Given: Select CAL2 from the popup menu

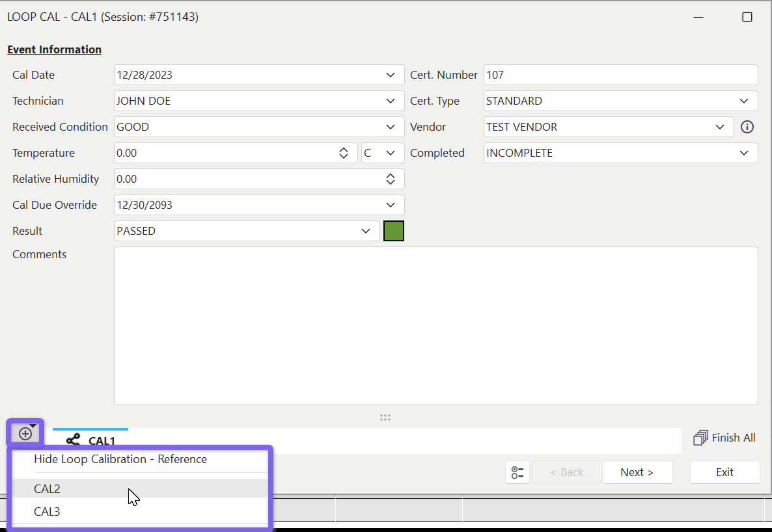Looking at the screenshot, I should [48, 488].
